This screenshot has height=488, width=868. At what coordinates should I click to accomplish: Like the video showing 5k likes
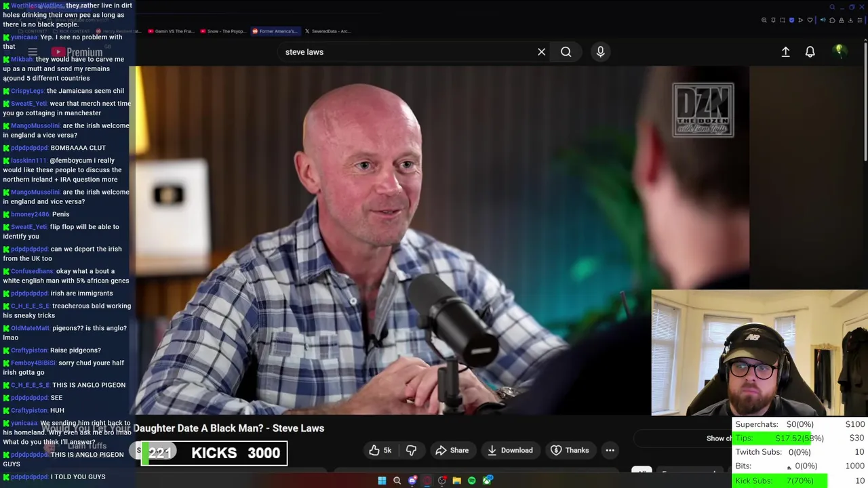380,450
